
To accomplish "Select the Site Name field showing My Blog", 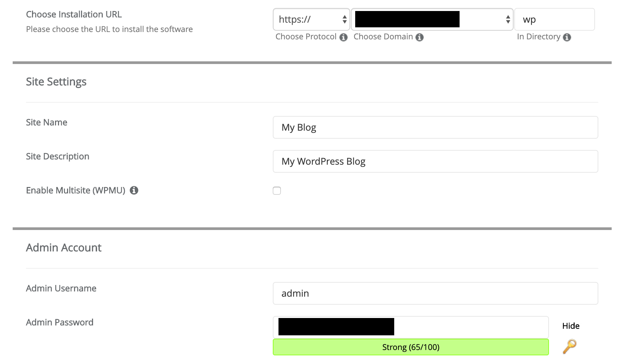I will click(x=435, y=127).
